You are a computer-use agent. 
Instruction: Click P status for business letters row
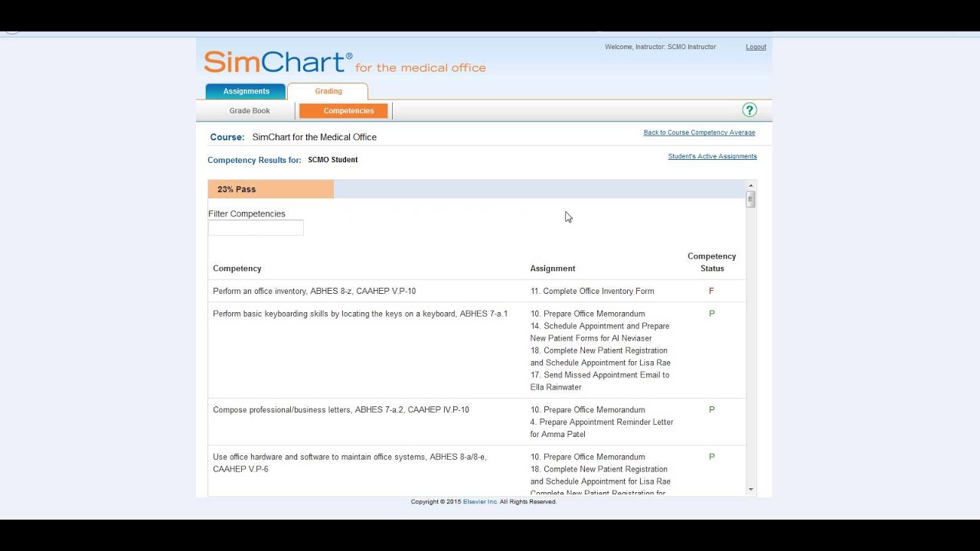(711, 410)
